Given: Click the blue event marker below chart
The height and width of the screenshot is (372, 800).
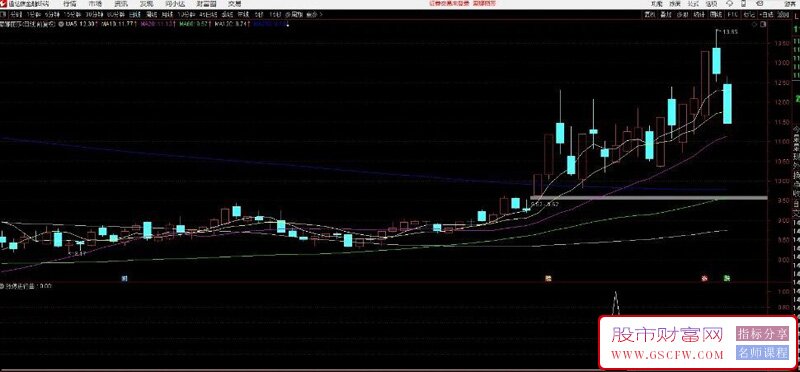Looking at the screenshot, I should pos(124,279).
